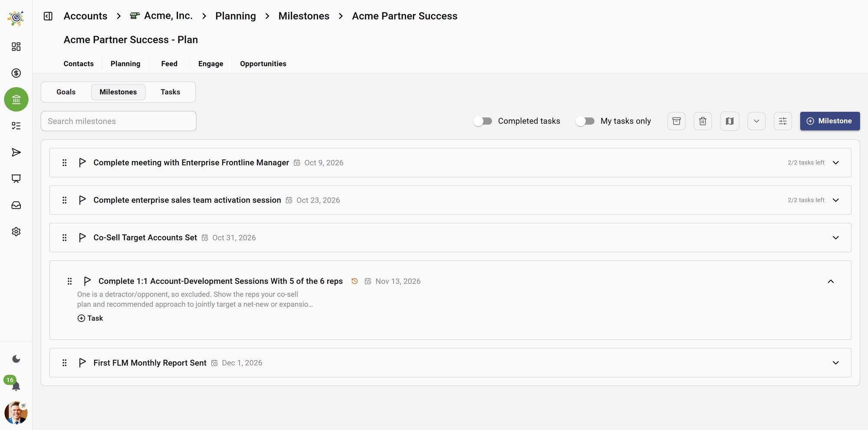Collapse the 1:1 Account-Development Sessions milestone
868x430 pixels.
coord(831,281)
